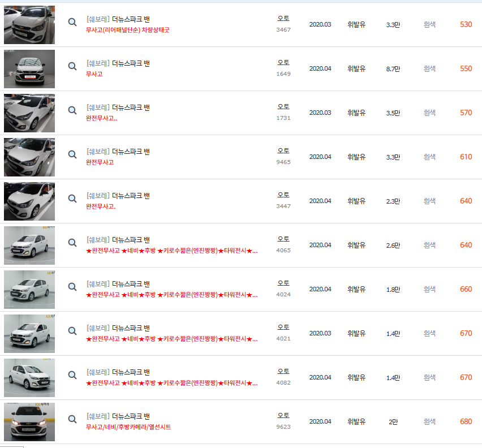Click magnifier icon in row numbered 9465
This screenshot has height=448, width=482.
pos(72,154)
